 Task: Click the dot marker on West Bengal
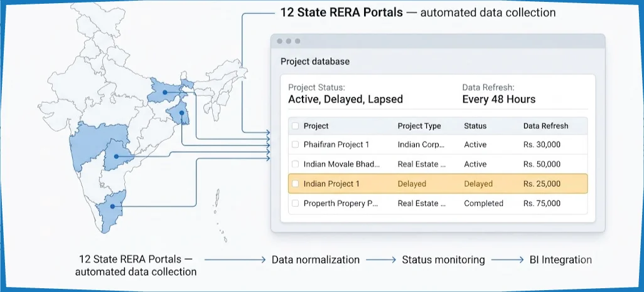(x=181, y=112)
